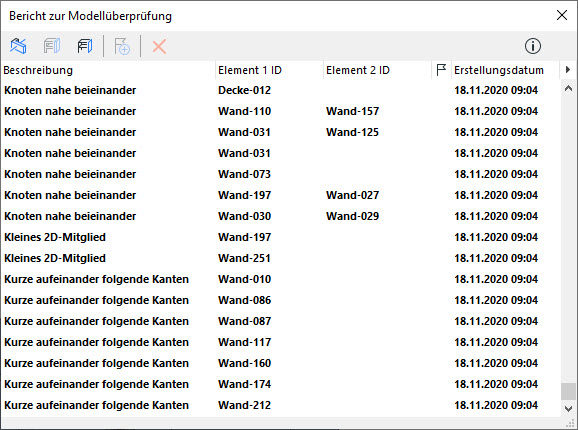The width and height of the screenshot is (578, 430).
Task: Click the vertical scrollbar thumb
Action: coord(568,391)
